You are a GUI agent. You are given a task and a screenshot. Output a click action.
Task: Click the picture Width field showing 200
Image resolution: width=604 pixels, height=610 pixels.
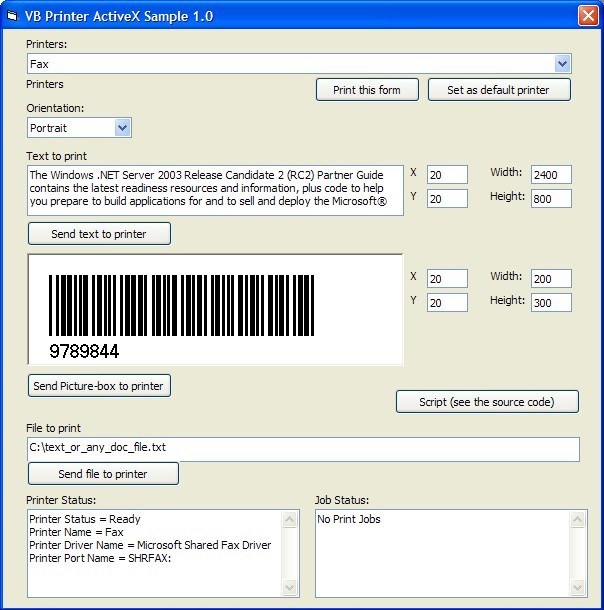click(x=551, y=279)
